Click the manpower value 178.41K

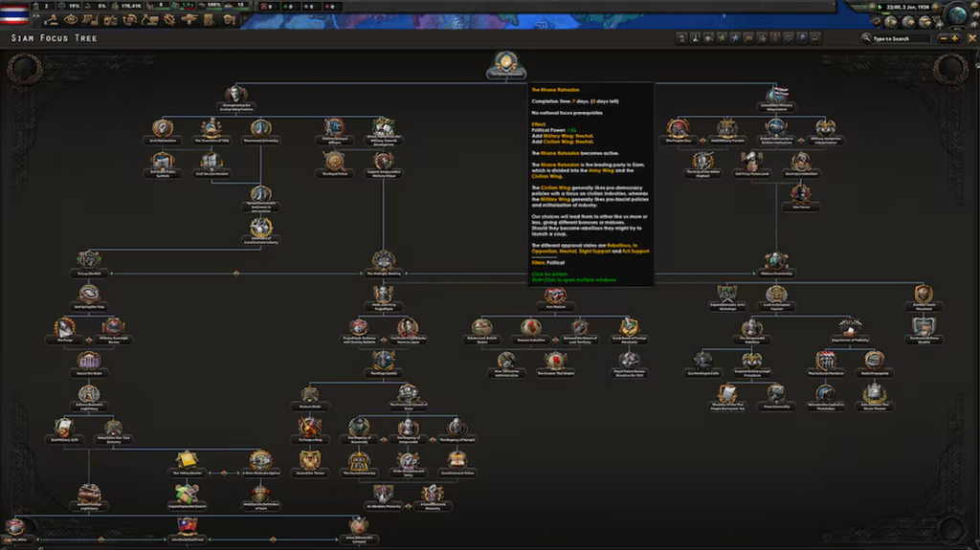pyautogui.click(x=131, y=7)
